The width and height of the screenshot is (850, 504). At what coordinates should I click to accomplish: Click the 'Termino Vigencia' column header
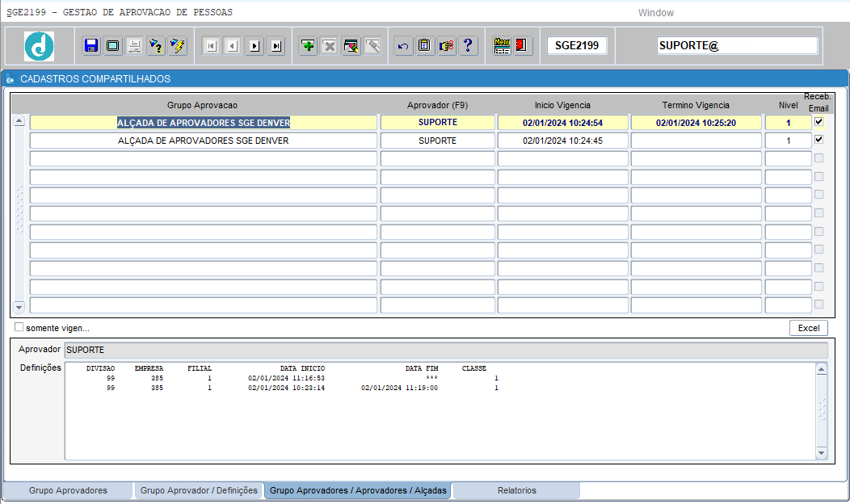696,105
